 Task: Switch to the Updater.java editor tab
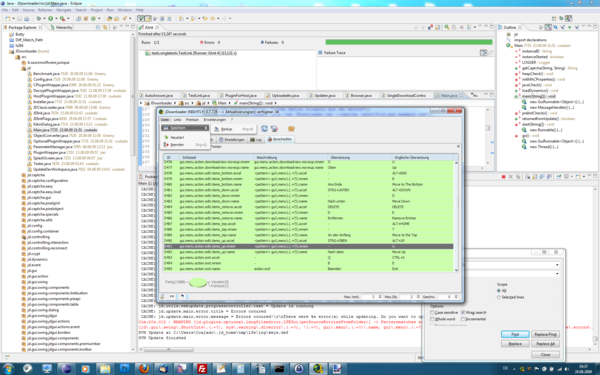coord(324,95)
